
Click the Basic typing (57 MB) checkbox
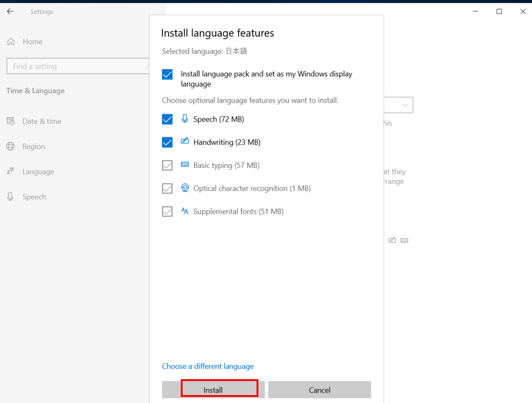(x=167, y=165)
